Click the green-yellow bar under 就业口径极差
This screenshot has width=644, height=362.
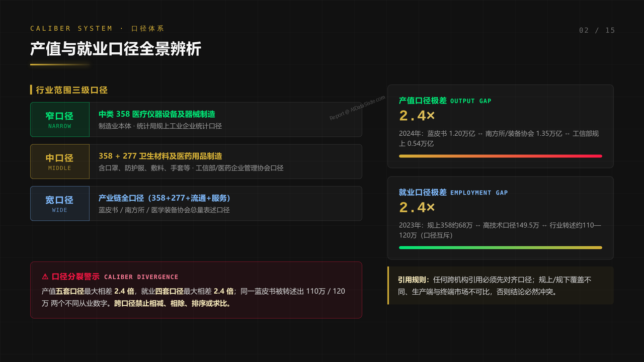[501, 247]
